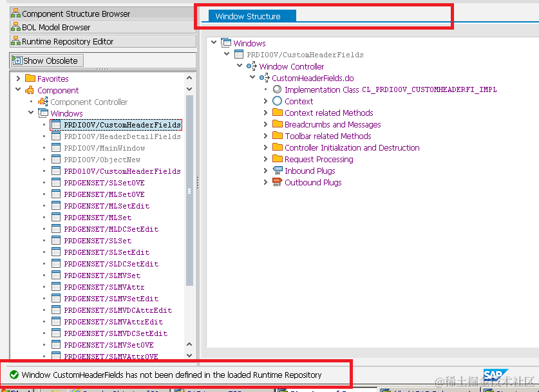Image resolution: width=539 pixels, height=392 pixels.
Task: Collapse the Windows node in left tree
Action: tap(31, 113)
